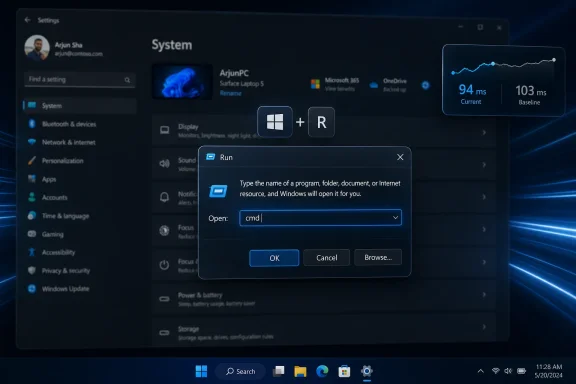Click the 103 ms Baseline value

pos(530,90)
